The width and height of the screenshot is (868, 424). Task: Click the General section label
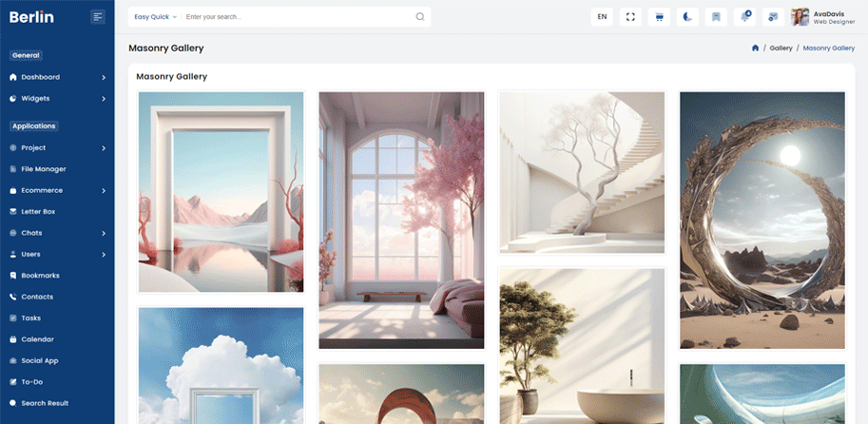(26, 55)
